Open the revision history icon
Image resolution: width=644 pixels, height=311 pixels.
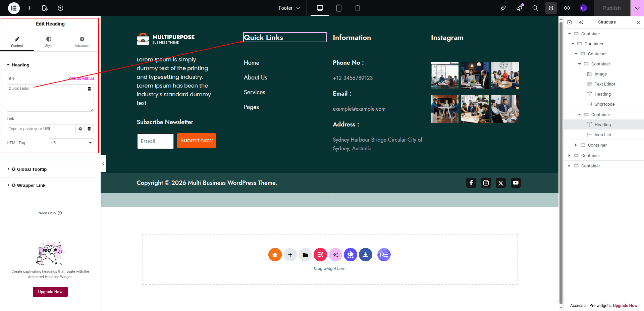60,8
